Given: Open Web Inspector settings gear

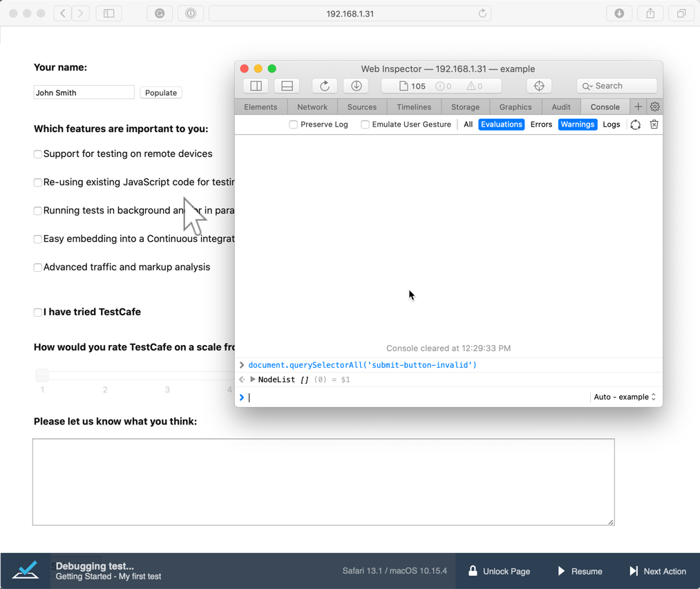Looking at the screenshot, I should [654, 107].
